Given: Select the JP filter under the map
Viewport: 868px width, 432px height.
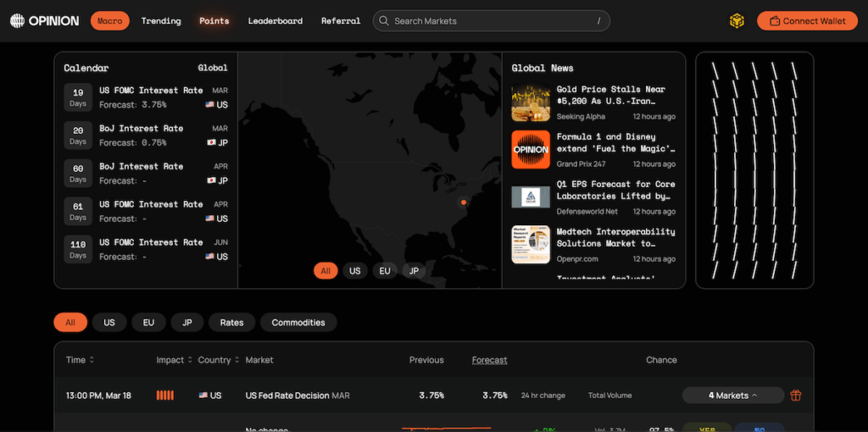Looking at the screenshot, I should (414, 271).
